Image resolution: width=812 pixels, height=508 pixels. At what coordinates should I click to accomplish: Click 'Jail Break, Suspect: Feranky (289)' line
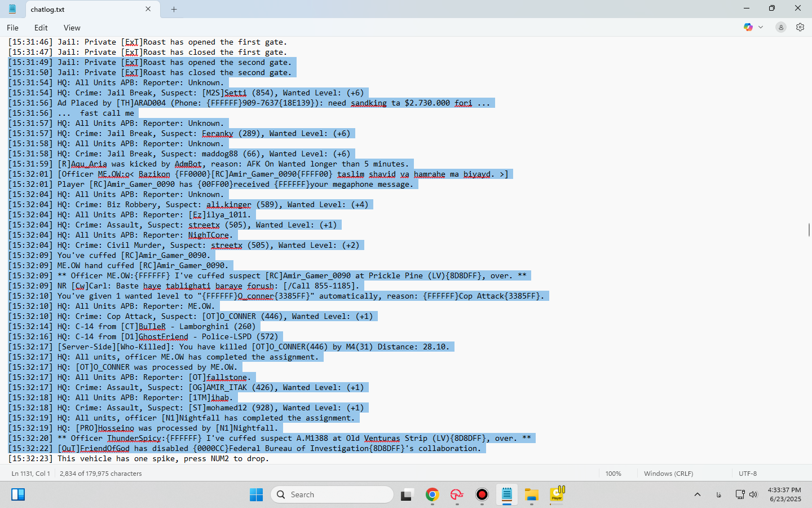179,133
